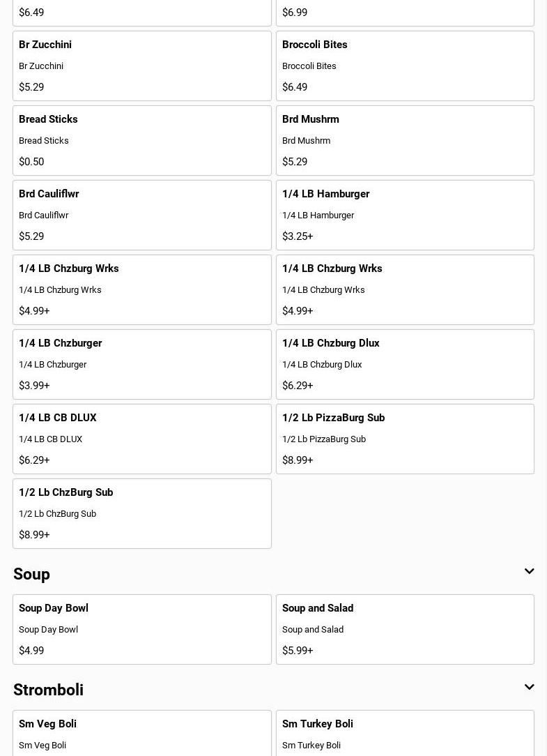This screenshot has height=756, width=547.
Task: Select the 1/4 LB Chzburg Dlux item
Action: (x=405, y=364)
